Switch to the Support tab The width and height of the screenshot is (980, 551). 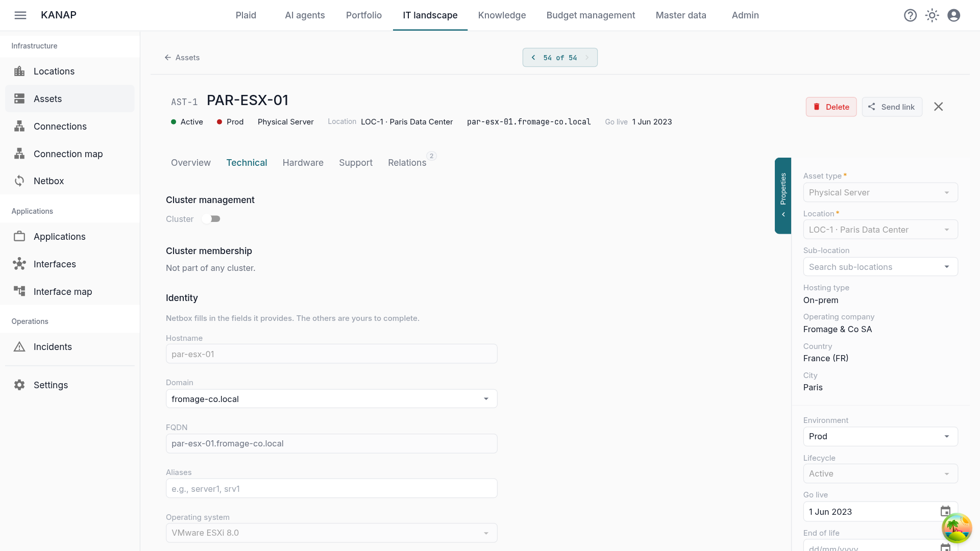point(356,163)
